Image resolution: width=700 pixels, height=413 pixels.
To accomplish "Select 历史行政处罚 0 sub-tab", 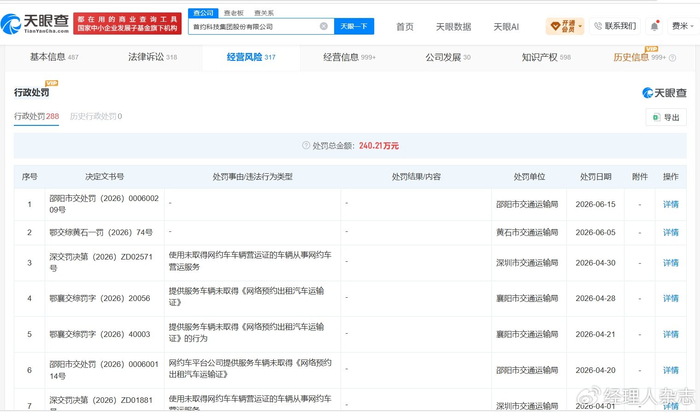I will (x=96, y=117).
